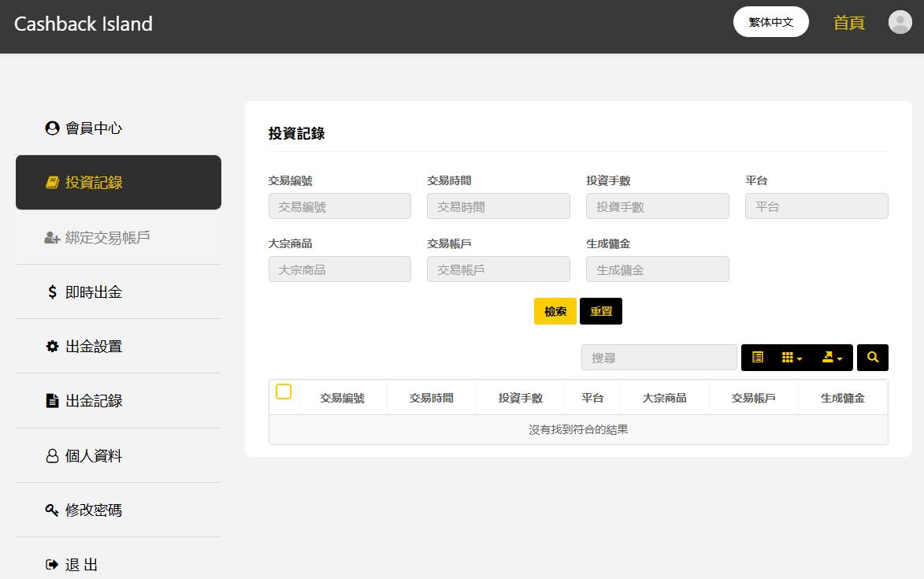Focus the 投資手數 filter input
924x579 pixels.
coord(658,206)
